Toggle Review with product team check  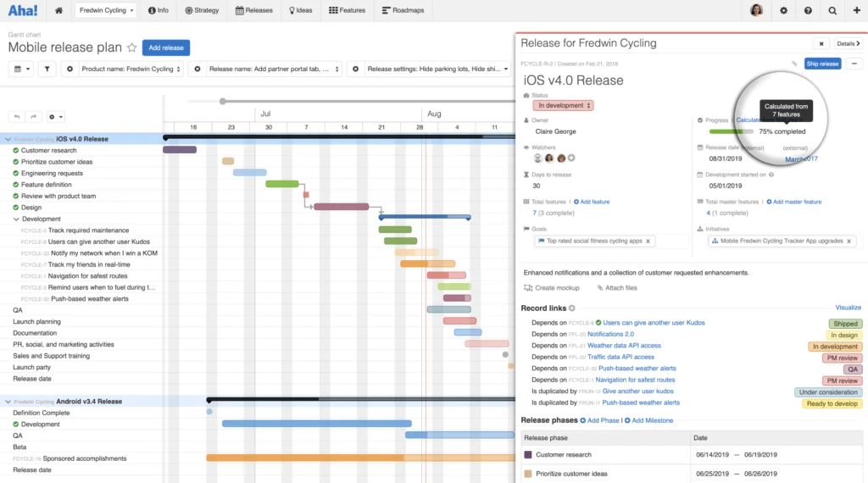16,196
